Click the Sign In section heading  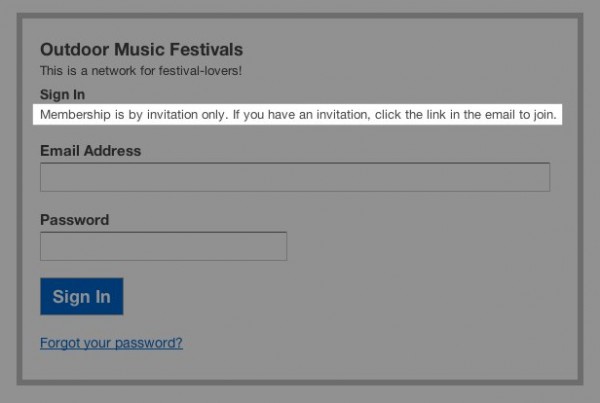point(62,95)
